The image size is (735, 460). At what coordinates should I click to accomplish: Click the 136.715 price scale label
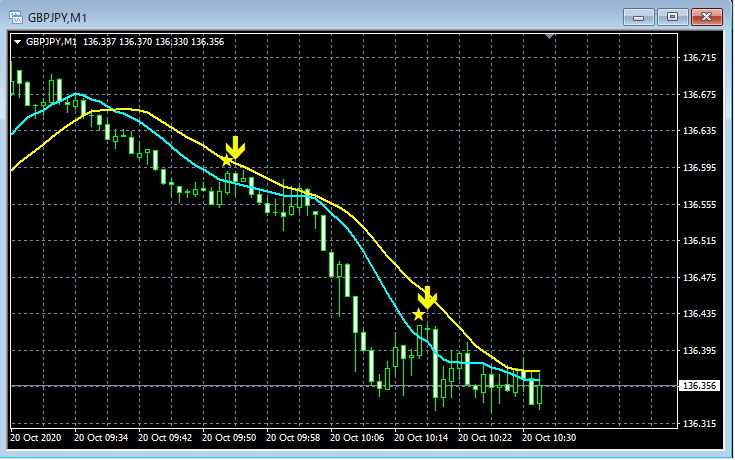pos(699,58)
